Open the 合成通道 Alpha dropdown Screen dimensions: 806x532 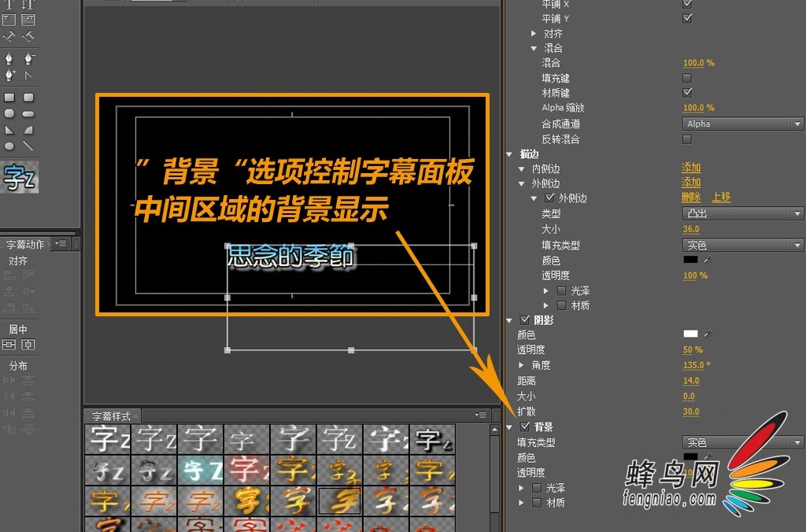click(x=743, y=124)
